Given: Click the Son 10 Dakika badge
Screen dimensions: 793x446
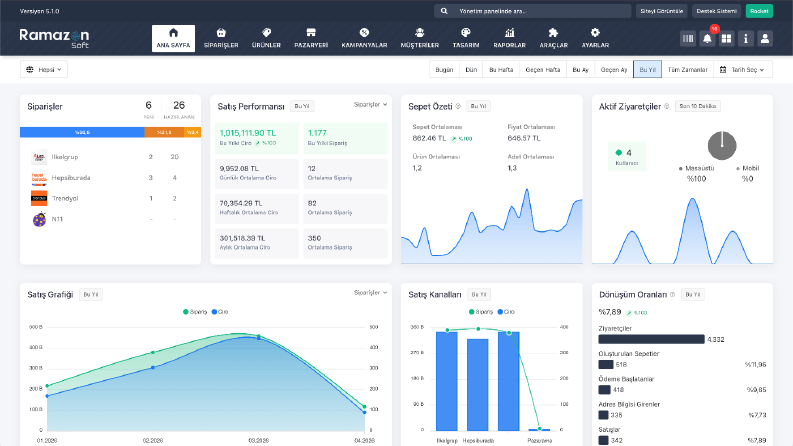Looking at the screenshot, I should click(697, 106).
